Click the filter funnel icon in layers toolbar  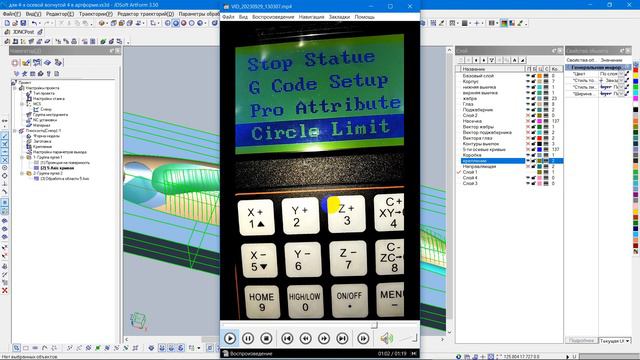pos(491,60)
